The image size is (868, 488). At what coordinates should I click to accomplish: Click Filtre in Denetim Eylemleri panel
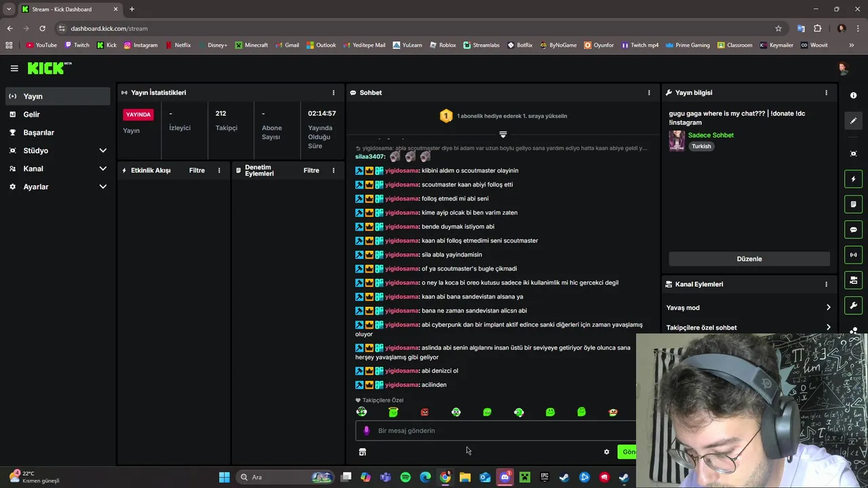[x=311, y=171]
